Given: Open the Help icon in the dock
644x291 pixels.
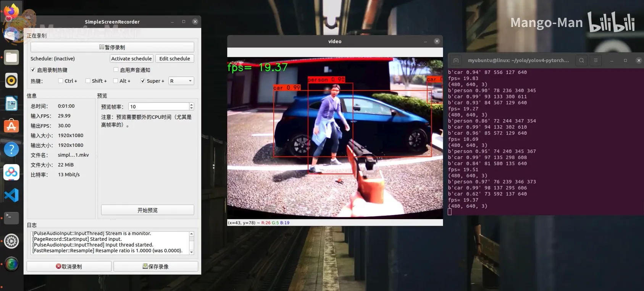Looking at the screenshot, I should [11, 149].
